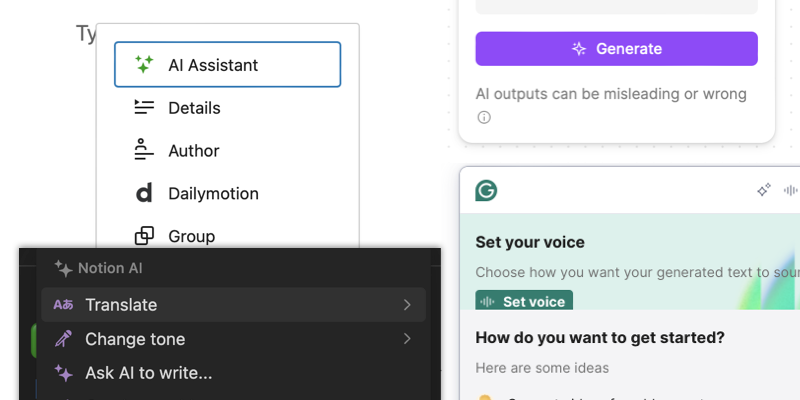This screenshot has height=400, width=800.
Task: Click the Group overlapping squares icon
Action: [144, 236]
